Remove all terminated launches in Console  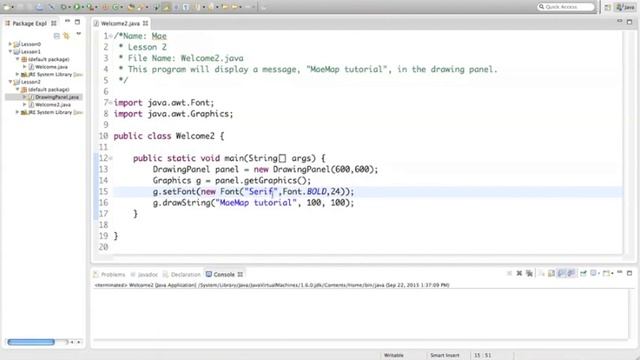pyautogui.click(x=529, y=273)
